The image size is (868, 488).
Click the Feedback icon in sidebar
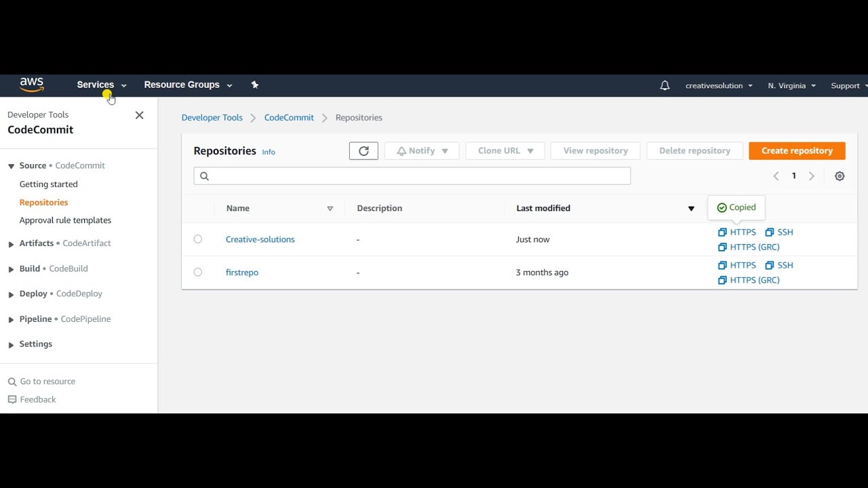[12, 400]
